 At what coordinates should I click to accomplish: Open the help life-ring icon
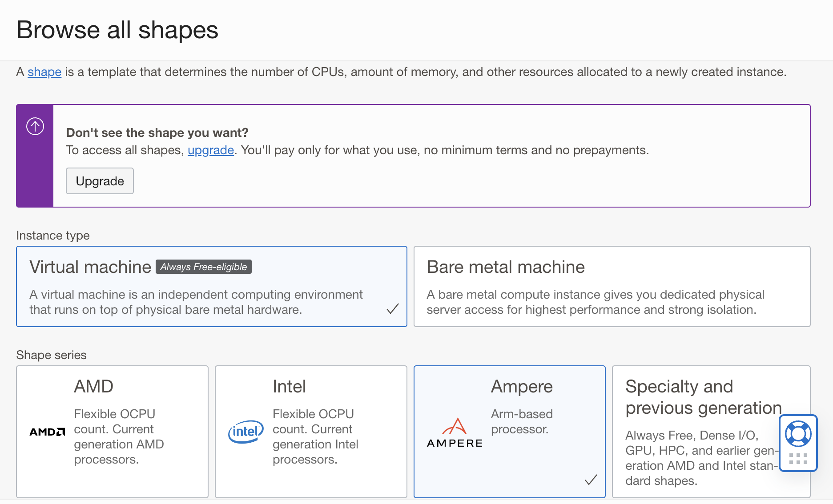[x=798, y=434]
